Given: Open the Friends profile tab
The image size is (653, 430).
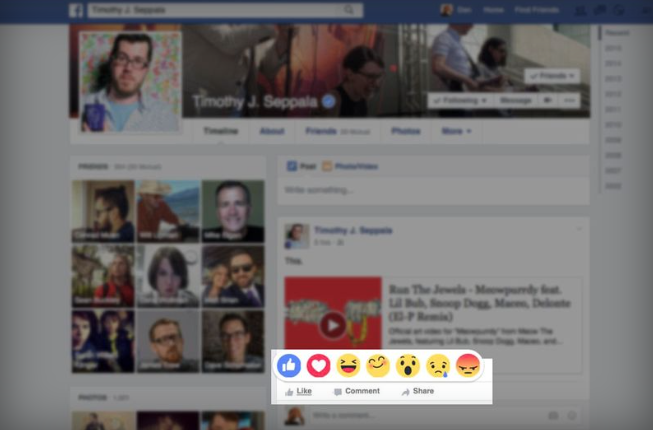Looking at the screenshot, I should click(337, 131).
